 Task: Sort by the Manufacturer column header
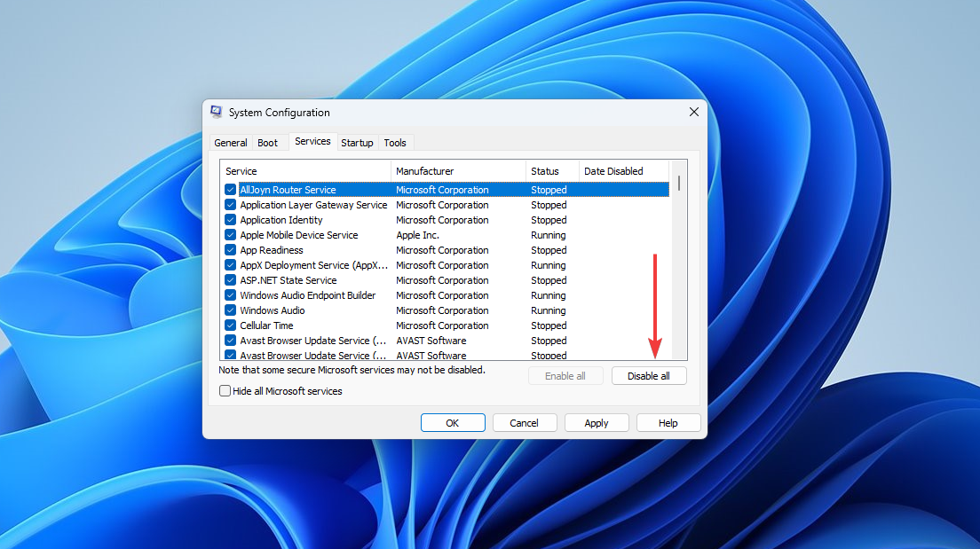coord(458,171)
